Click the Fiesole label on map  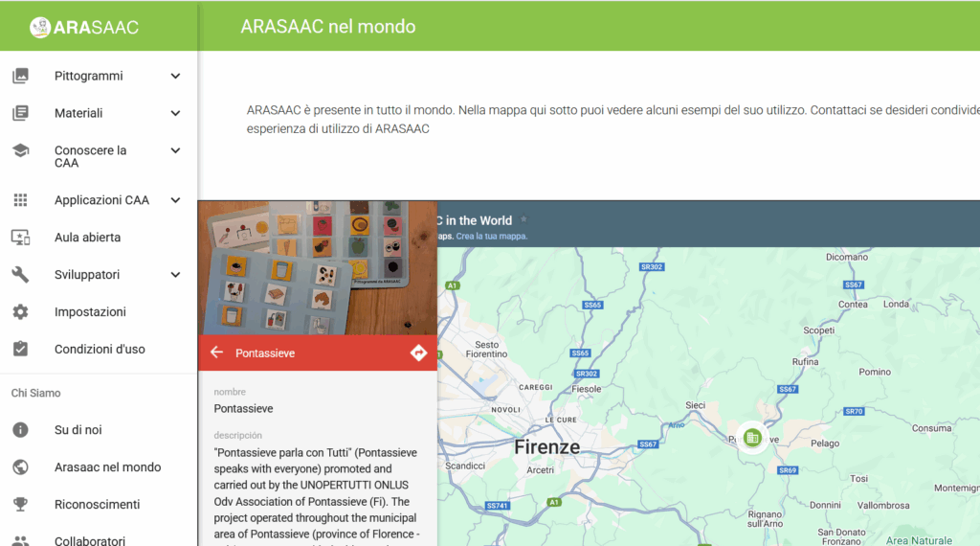click(x=587, y=388)
